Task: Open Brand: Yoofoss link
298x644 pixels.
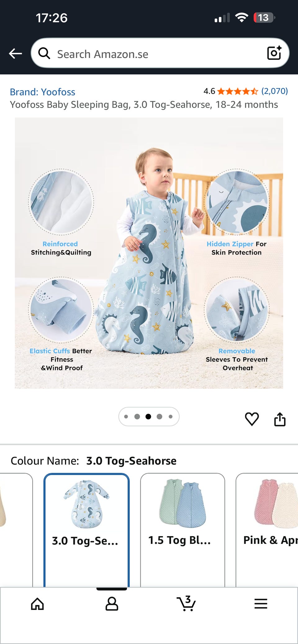Action: pos(43,92)
